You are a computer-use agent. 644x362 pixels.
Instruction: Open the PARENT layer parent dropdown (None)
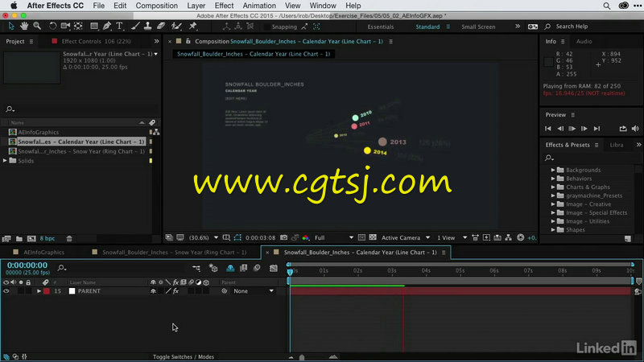point(253,291)
